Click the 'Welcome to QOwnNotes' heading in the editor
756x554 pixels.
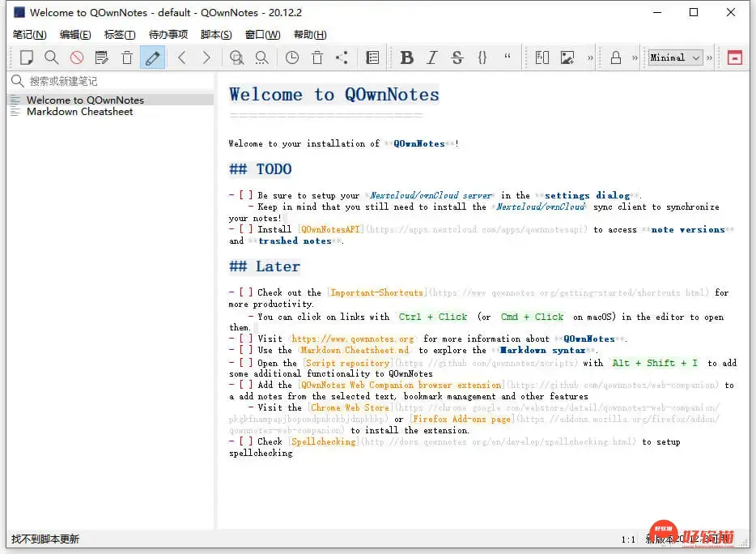click(334, 95)
